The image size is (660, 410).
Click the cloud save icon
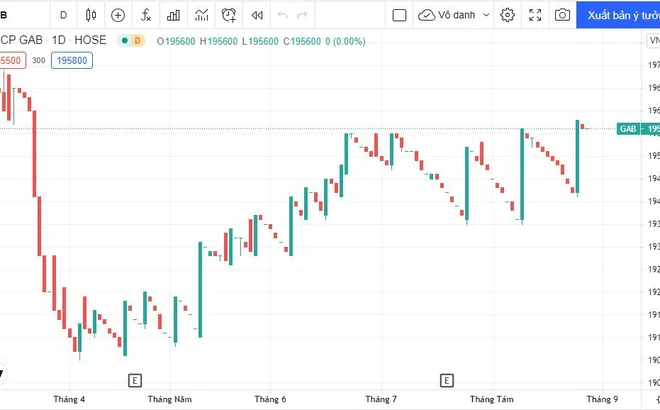click(426, 15)
